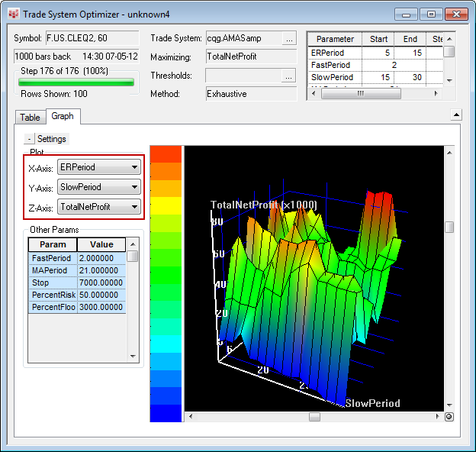Click the round reset button at graph corner
Image resolution: width=476 pixels, height=452 pixels.
click(449, 417)
